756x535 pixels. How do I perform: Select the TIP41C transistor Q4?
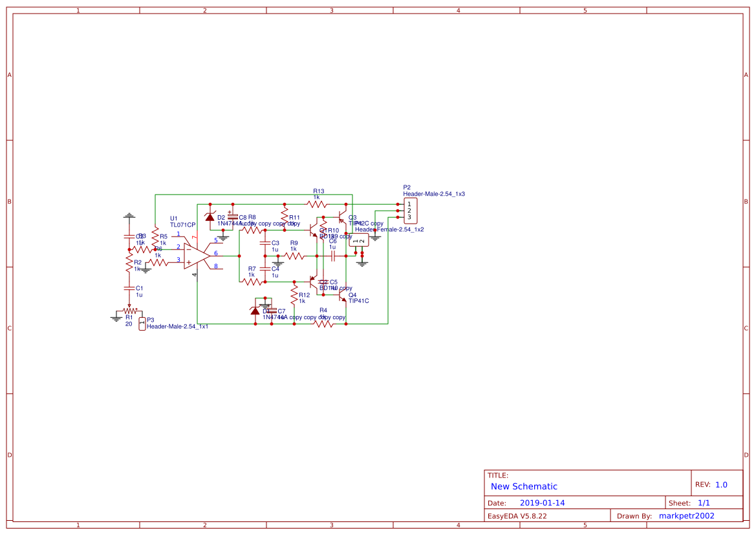pyautogui.click(x=342, y=294)
